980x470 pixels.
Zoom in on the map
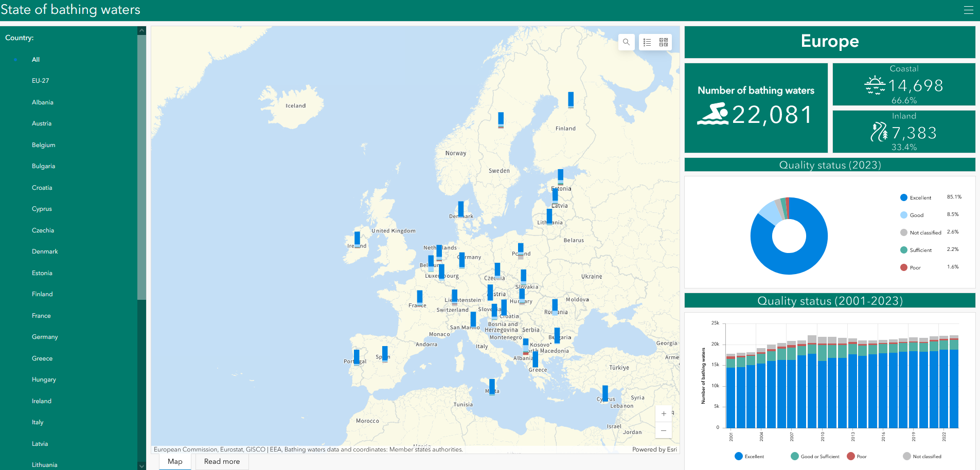tap(664, 413)
